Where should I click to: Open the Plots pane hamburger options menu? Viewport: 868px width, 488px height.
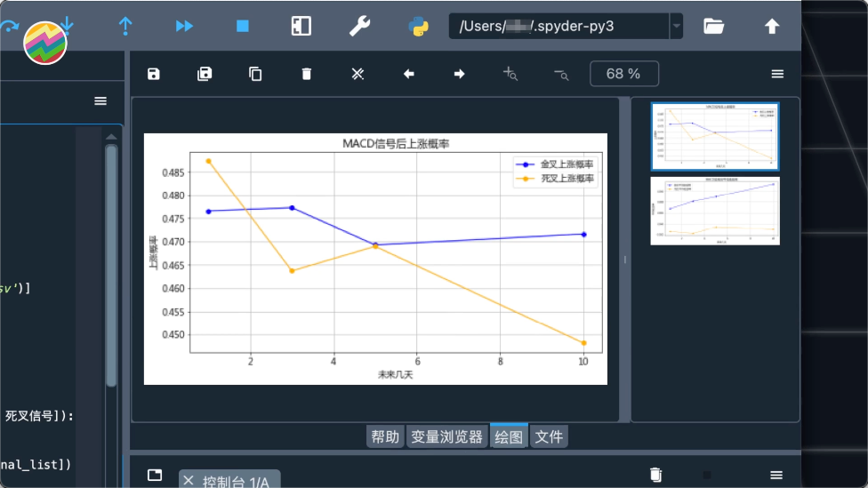point(777,74)
